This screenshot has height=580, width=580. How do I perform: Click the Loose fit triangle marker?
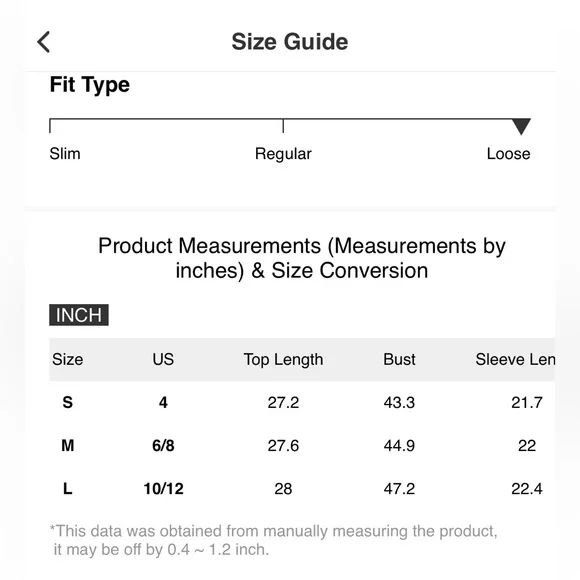coord(521,127)
